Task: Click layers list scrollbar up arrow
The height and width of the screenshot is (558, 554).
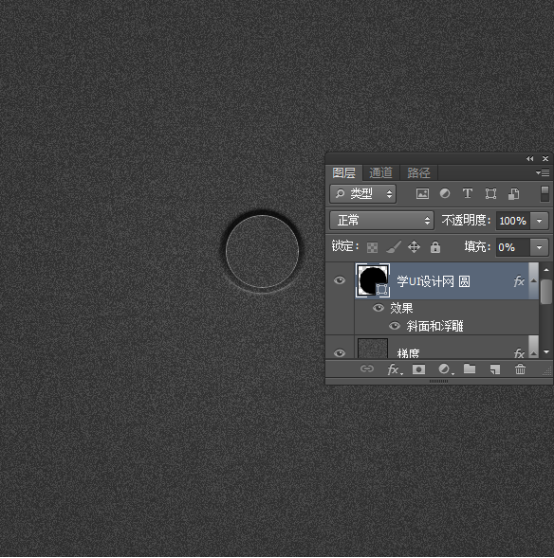Action: tap(546, 270)
